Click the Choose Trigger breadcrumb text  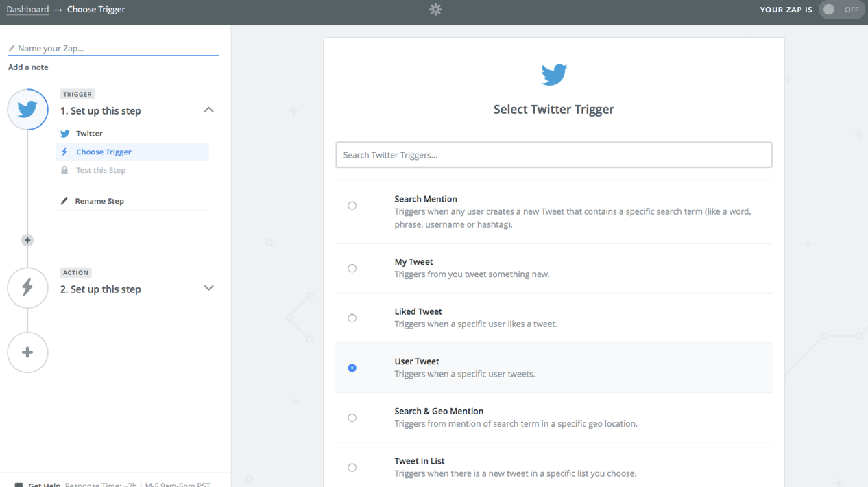(x=96, y=10)
